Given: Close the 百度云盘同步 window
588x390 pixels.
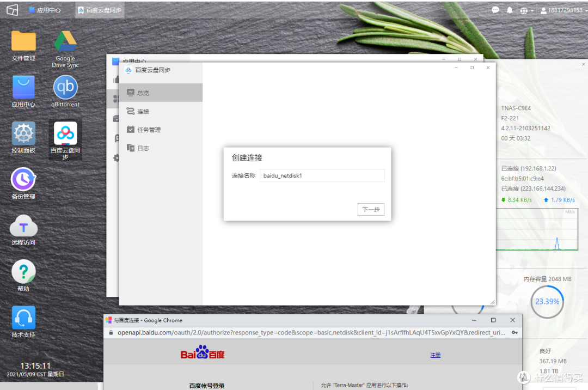Looking at the screenshot, I should (488, 68).
